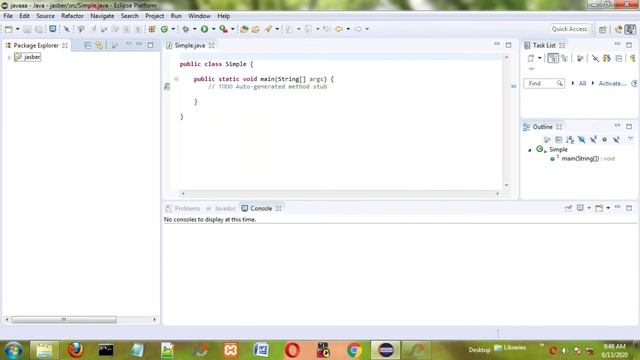Toggle Hide Fields in Outline toolbar

582,140
